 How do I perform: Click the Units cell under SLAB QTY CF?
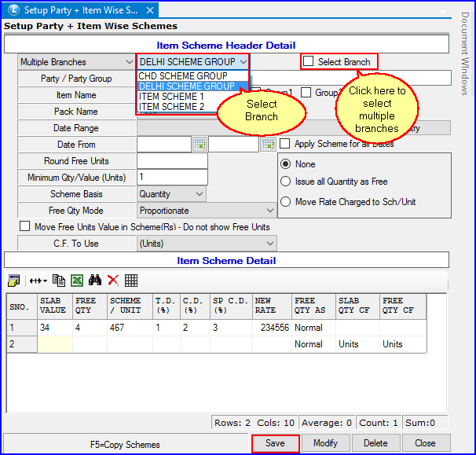click(x=357, y=344)
